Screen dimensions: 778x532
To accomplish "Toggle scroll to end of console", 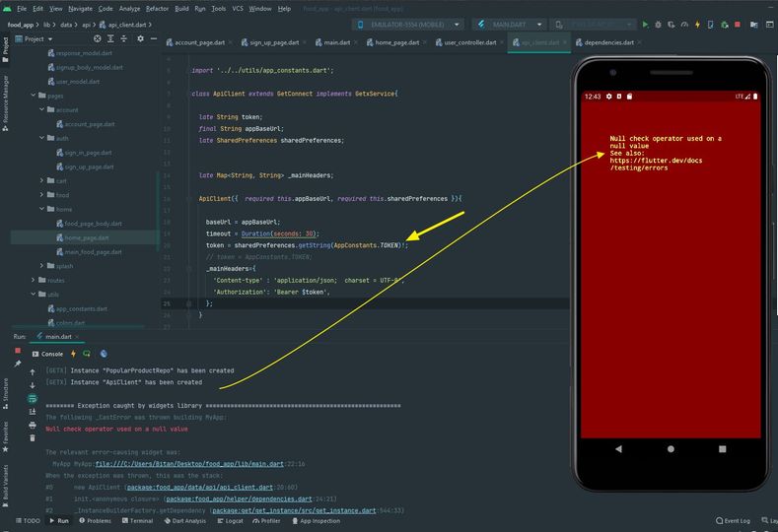I will 33,412.
